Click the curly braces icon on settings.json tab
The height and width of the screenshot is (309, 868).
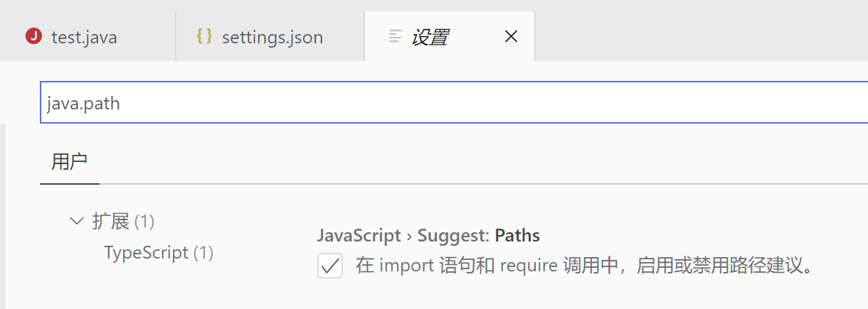click(x=205, y=36)
